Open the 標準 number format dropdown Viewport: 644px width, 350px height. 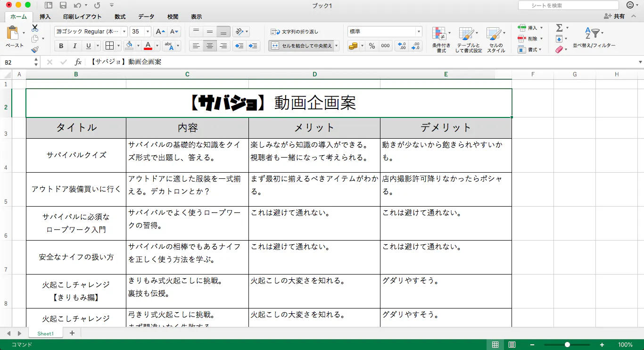419,32
